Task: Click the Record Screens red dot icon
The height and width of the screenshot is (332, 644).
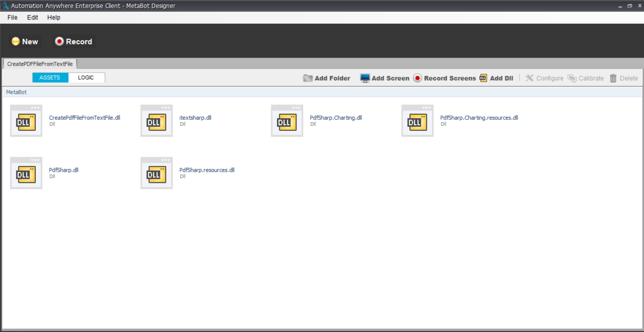Action: 417,78
